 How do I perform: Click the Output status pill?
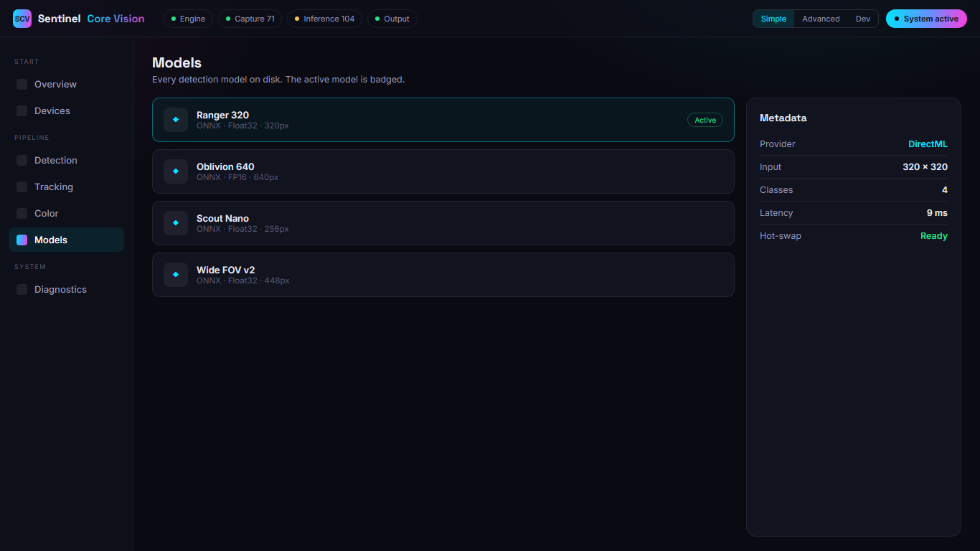pos(392,19)
